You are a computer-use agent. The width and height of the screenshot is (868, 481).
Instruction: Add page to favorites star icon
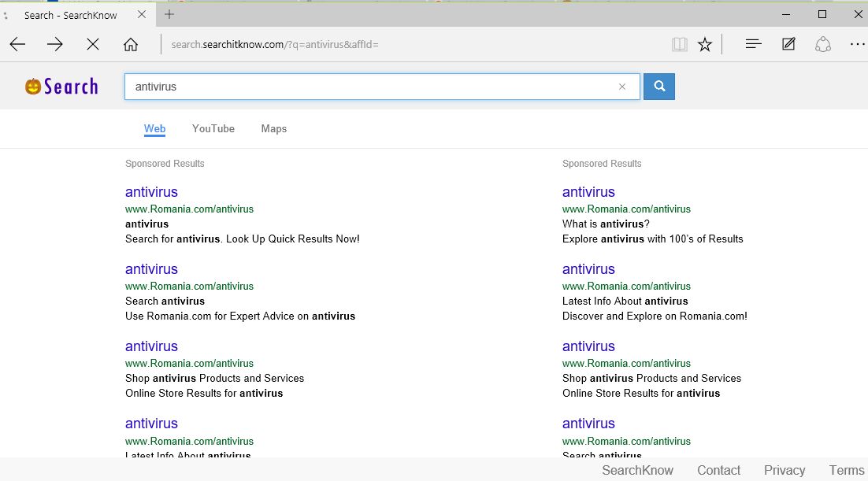coord(705,45)
